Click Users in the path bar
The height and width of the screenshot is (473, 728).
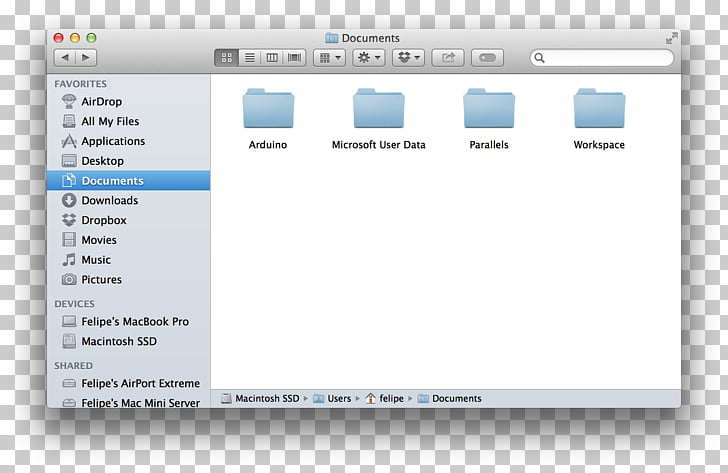click(x=332, y=399)
